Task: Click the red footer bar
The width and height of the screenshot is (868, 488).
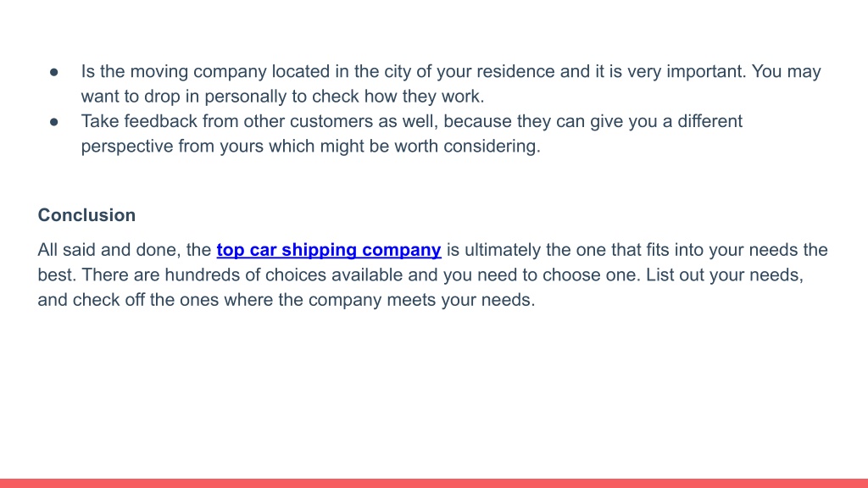Action: click(434, 484)
